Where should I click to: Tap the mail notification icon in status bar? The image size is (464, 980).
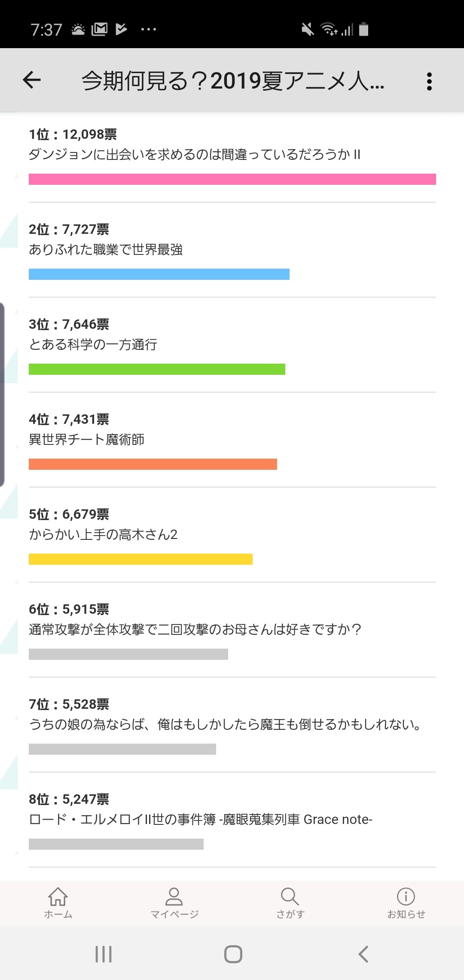coord(99,29)
